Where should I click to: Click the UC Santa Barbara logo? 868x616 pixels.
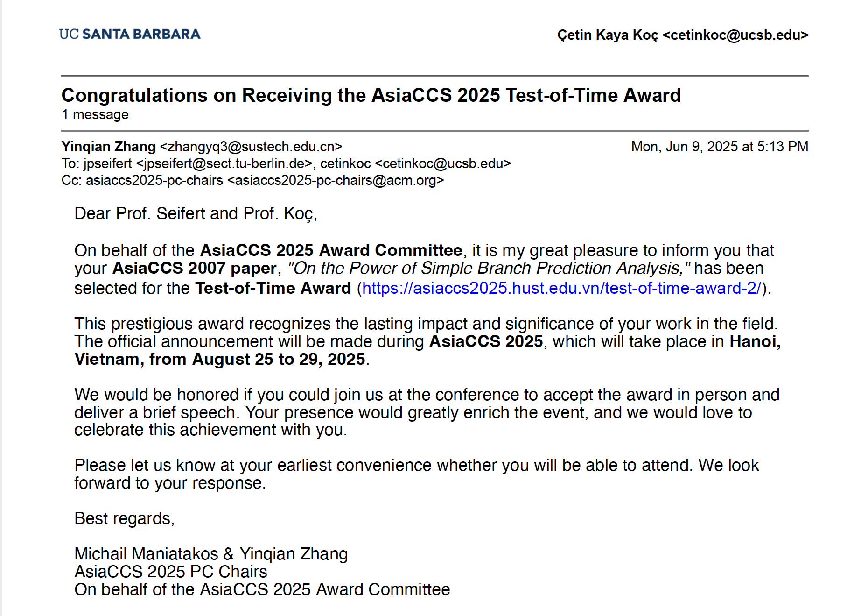(x=130, y=34)
